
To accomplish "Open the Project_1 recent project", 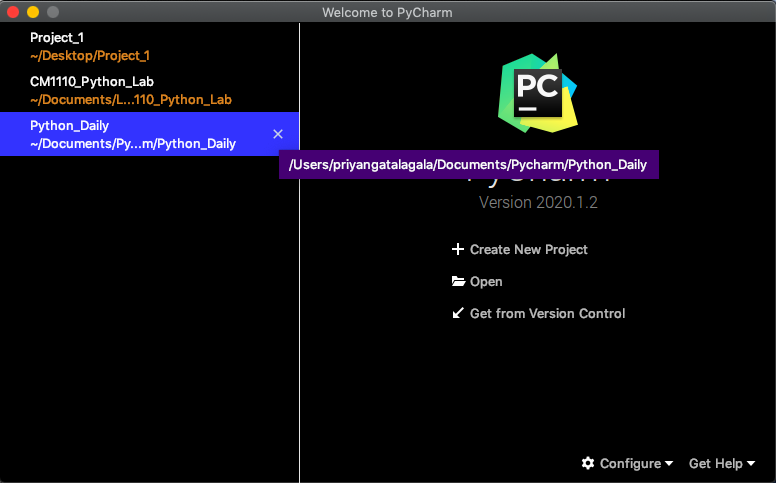I will pos(149,46).
